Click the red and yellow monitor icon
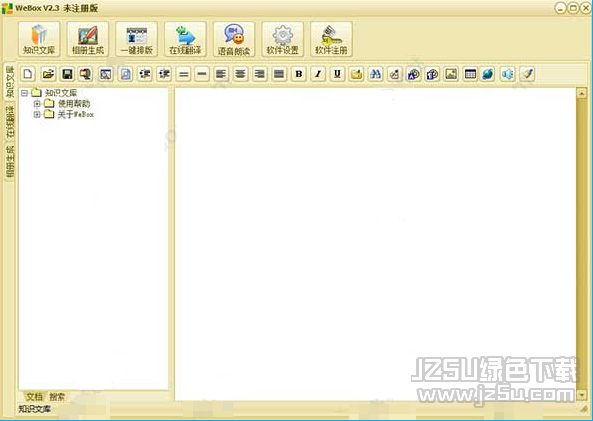 tap(86, 74)
